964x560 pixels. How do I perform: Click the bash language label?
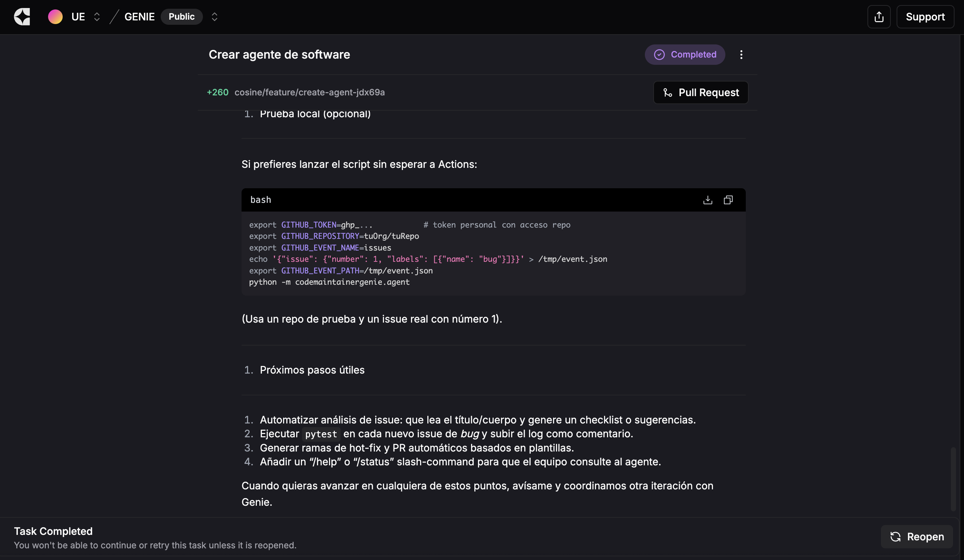[x=260, y=200]
